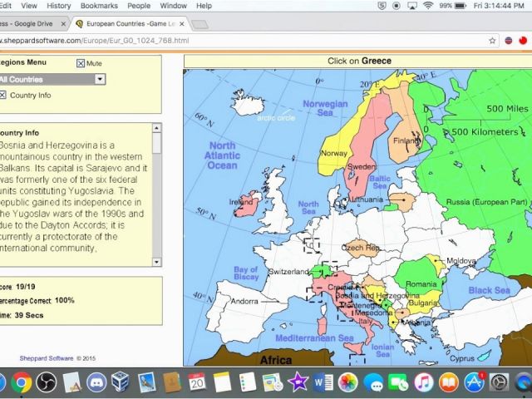Screen dimensions: 532x399
Task: Open System Preferences gear in the Dock
Action: 499,382
